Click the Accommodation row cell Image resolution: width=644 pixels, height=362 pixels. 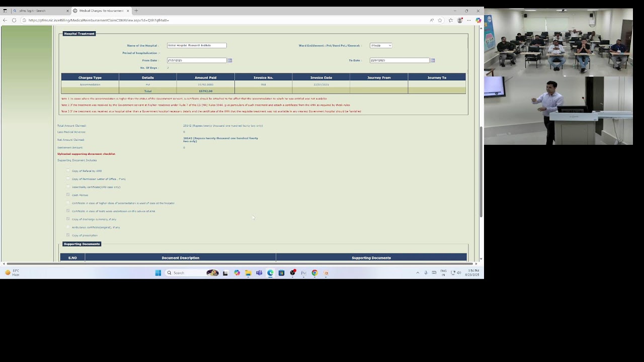[90, 84]
